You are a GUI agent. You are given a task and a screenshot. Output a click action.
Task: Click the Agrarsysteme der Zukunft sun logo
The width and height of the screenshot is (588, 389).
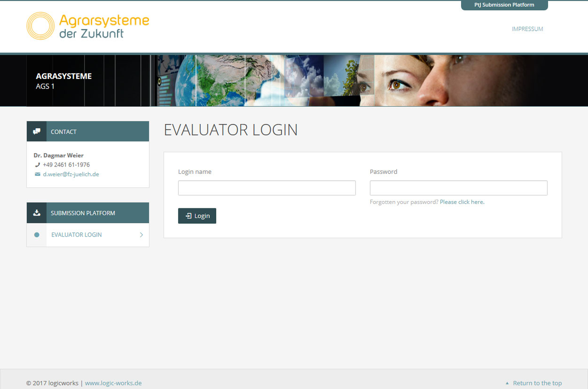point(40,26)
